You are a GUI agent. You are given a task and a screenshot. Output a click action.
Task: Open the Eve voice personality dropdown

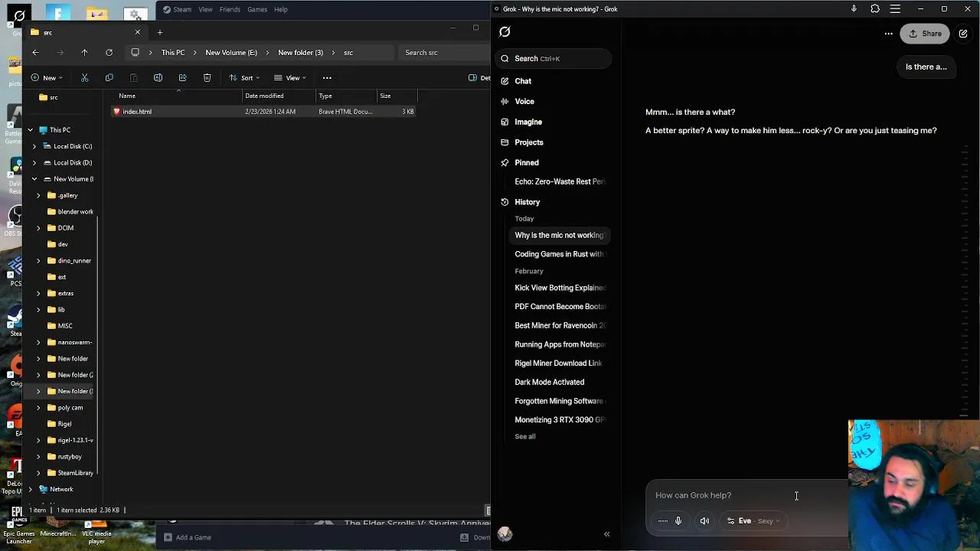[x=753, y=521]
